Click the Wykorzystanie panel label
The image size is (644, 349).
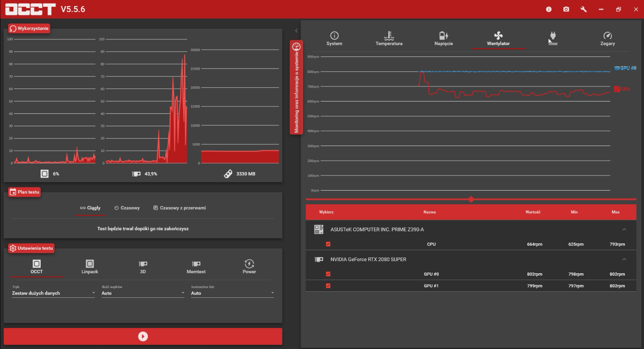[x=29, y=29]
